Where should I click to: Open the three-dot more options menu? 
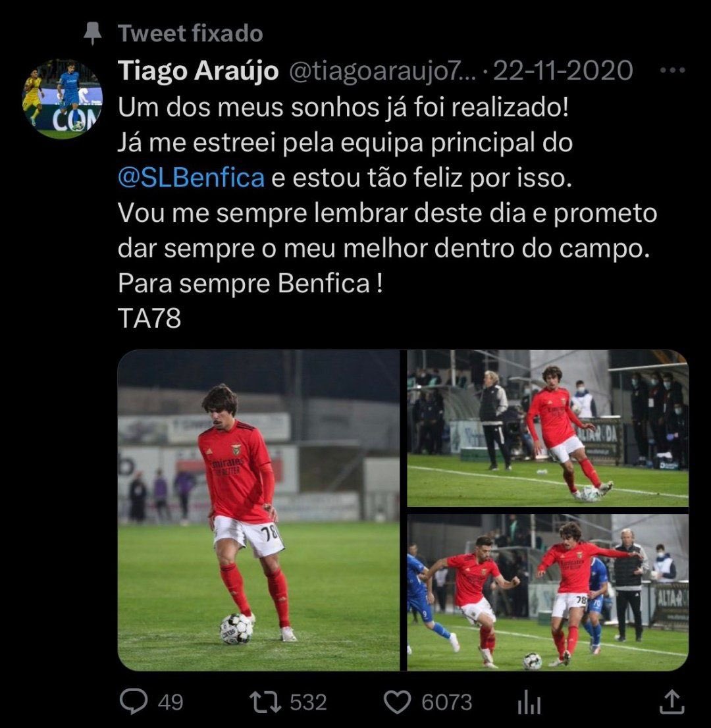[x=672, y=70]
